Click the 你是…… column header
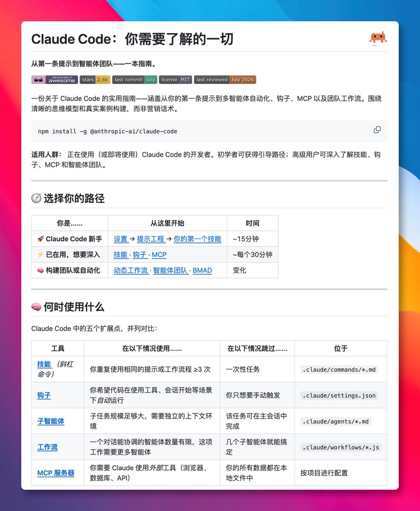 70,223
